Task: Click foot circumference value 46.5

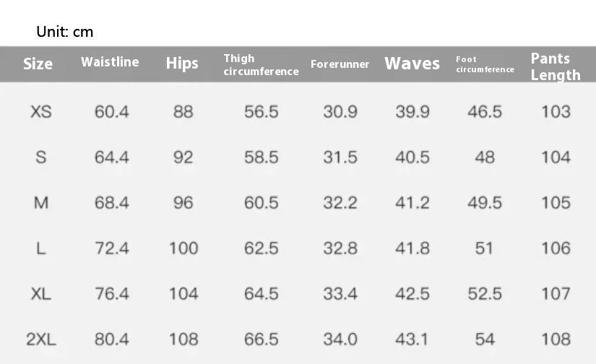Action: coord(484,112)
